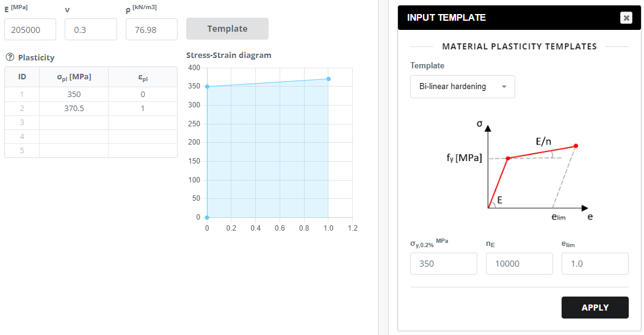The image size is (644, 335).
Task: Select the empty stress cell in row 3
Action: (x=74, y=123)
